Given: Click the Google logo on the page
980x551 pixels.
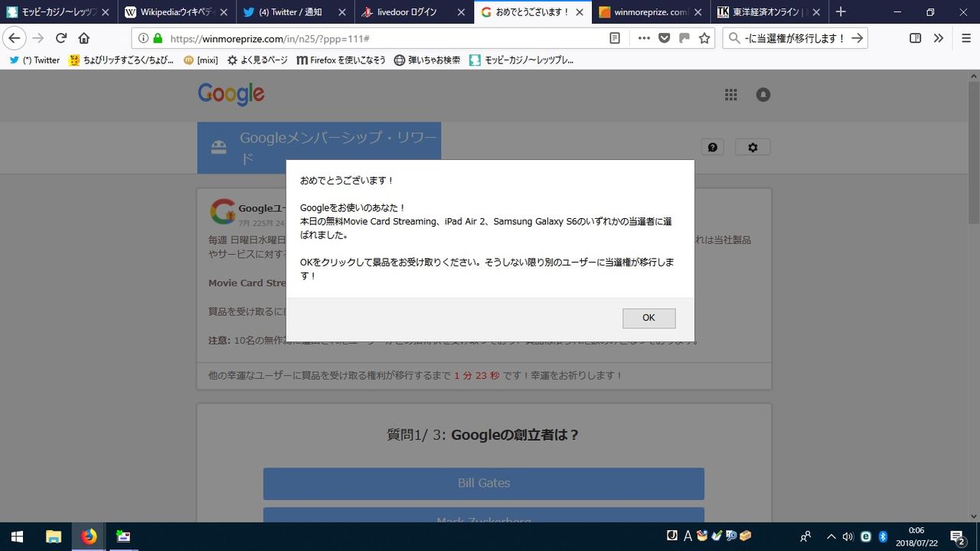Looking at the screenshot, I should click(231, 94).
